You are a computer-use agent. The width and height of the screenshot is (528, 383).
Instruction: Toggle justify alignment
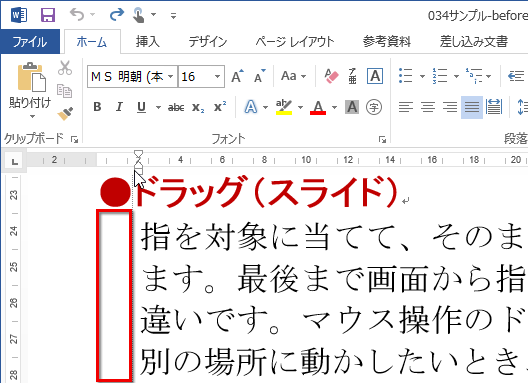click(x=472, y=107)
